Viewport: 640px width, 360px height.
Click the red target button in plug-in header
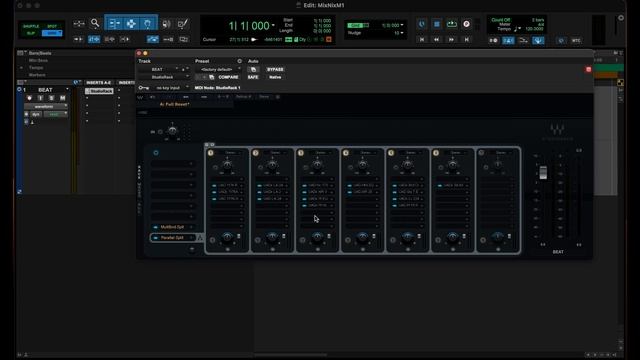pyautogui.click(x=588, y=69)
